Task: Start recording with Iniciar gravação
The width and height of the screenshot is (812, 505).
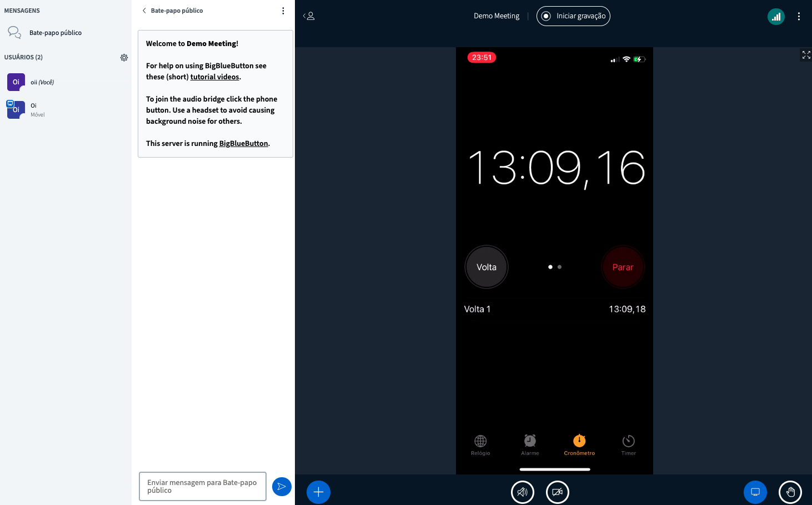Action: [x=573, y=16]
